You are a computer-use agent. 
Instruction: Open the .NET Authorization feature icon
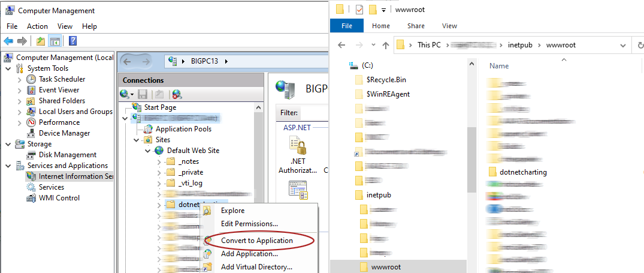298,154
